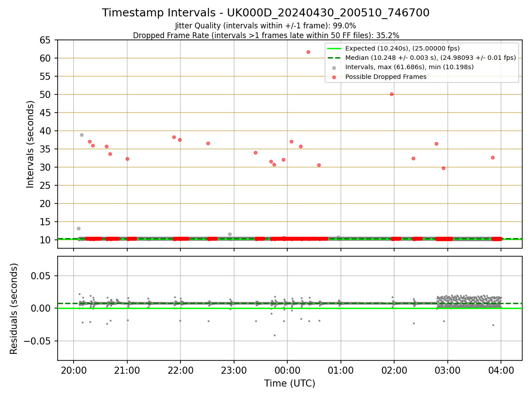532x399 pixels.
Task: Click the 01:00 x-axis tick label
Action: pos(341,371)
